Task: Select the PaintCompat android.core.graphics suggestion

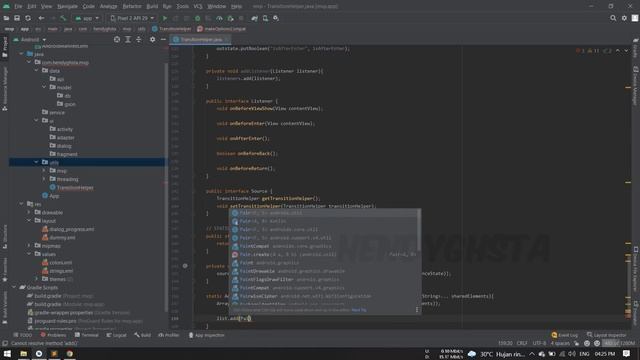Action: click(324, 246)
